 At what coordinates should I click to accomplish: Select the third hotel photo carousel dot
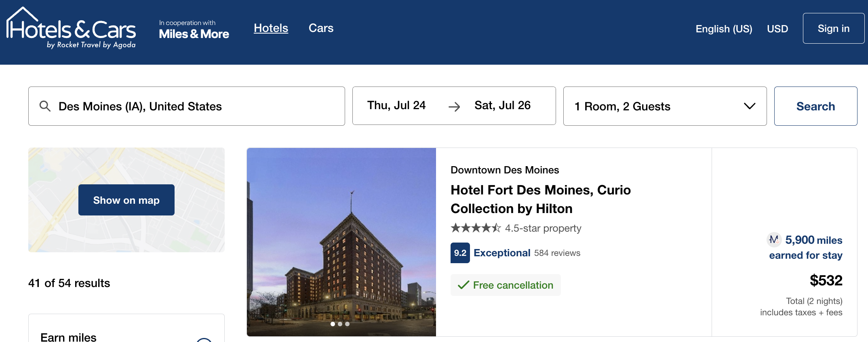point(347,324)
